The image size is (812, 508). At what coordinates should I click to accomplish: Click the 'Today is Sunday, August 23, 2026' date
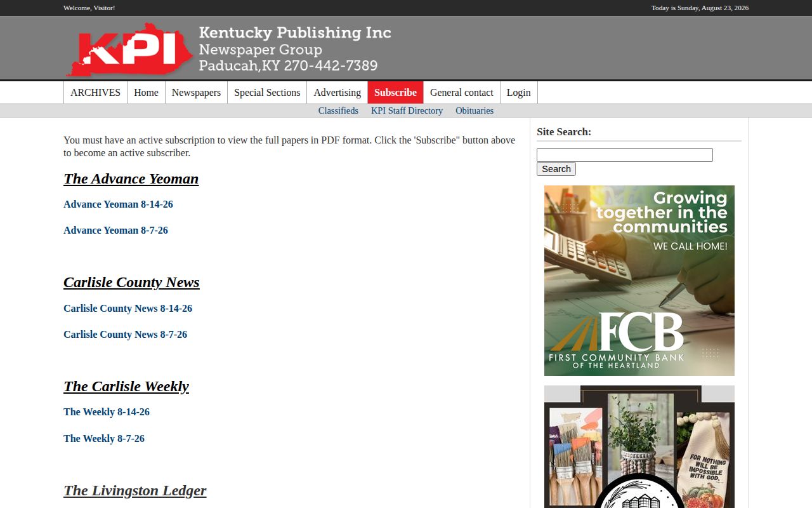(x=700, y=8)
